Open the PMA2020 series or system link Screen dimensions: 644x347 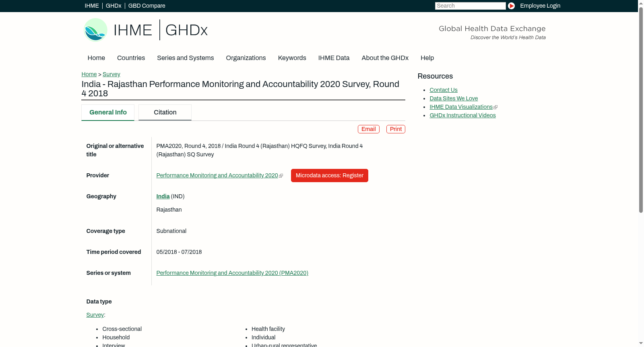point(232,273)
